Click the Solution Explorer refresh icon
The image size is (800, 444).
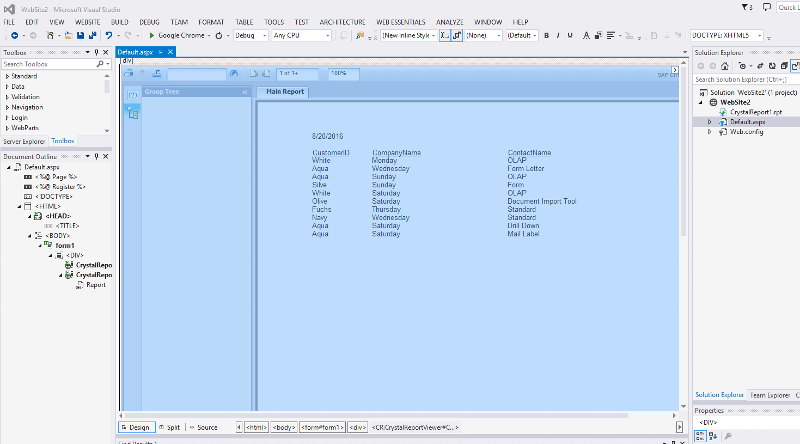click(x=772, y=66)
